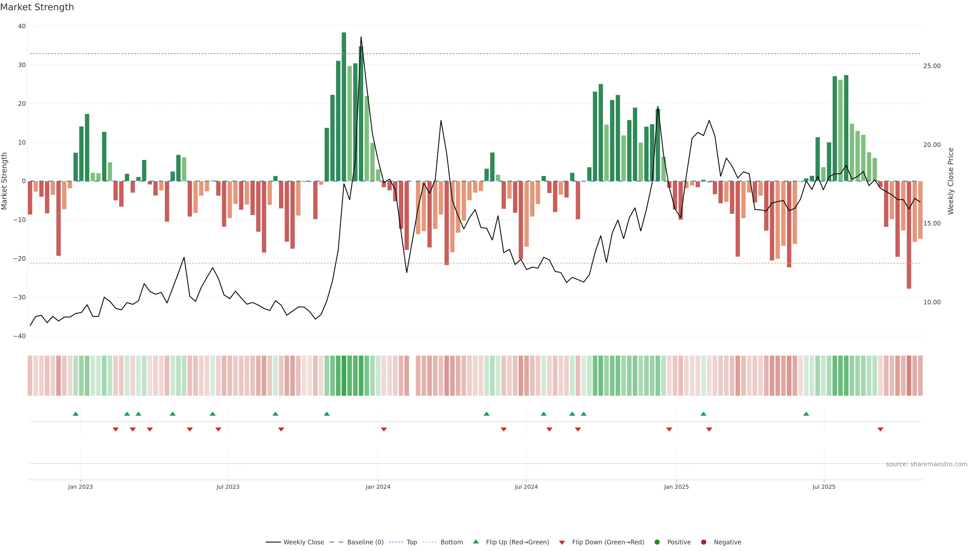The image size is (980, 551).
Task: Click the Weekly Close Price axis title
Action: pos(951,181)
